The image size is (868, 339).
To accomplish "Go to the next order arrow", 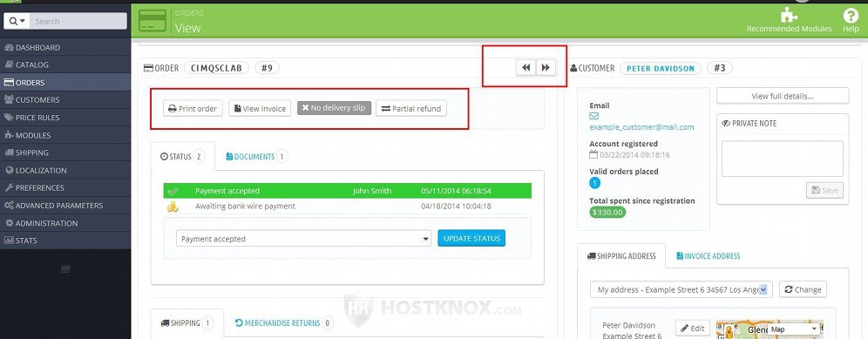I will (546, 68).
